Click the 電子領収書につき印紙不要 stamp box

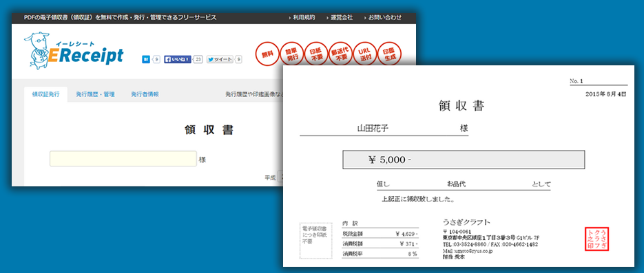pos(316,241)
